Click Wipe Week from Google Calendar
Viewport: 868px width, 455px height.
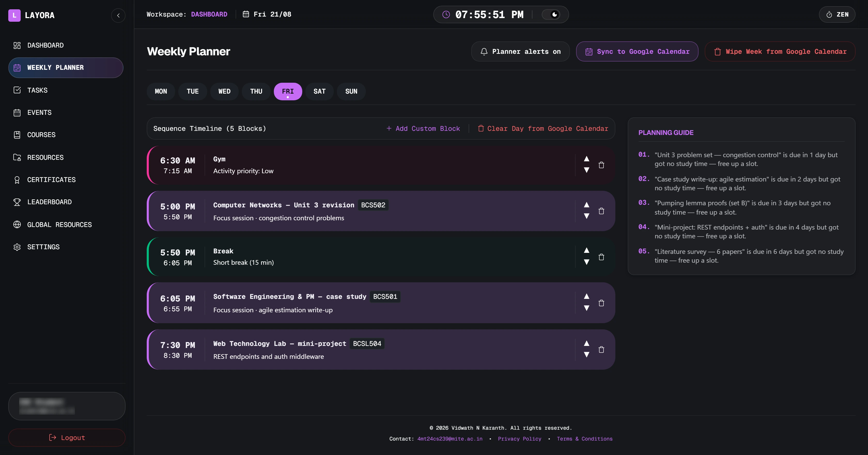pyautogui.click(x=780, y=51)
